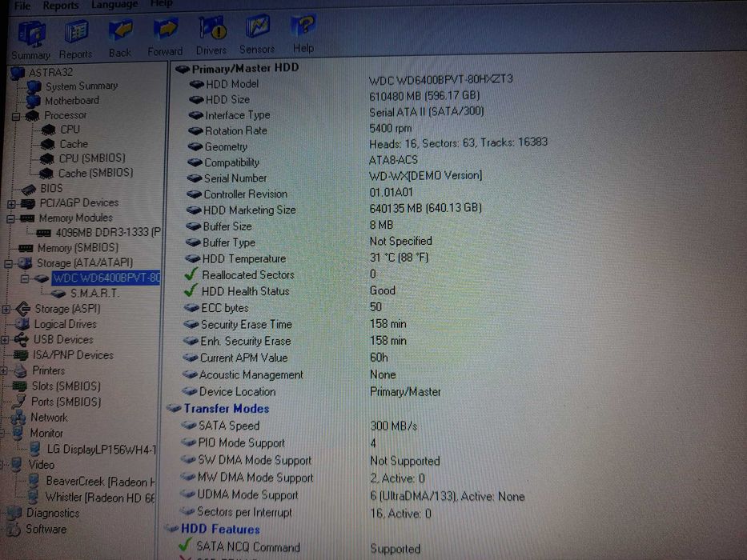The height and width of the screenshot is (560, 747).
Task: Click the Geometry row label
Action: click(x=226, y=147)
